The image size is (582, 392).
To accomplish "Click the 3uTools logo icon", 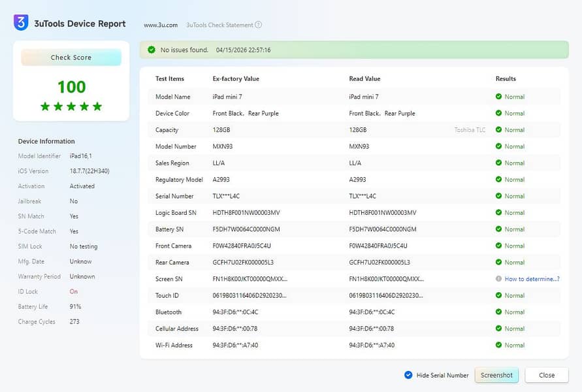I will click(21, 23).
